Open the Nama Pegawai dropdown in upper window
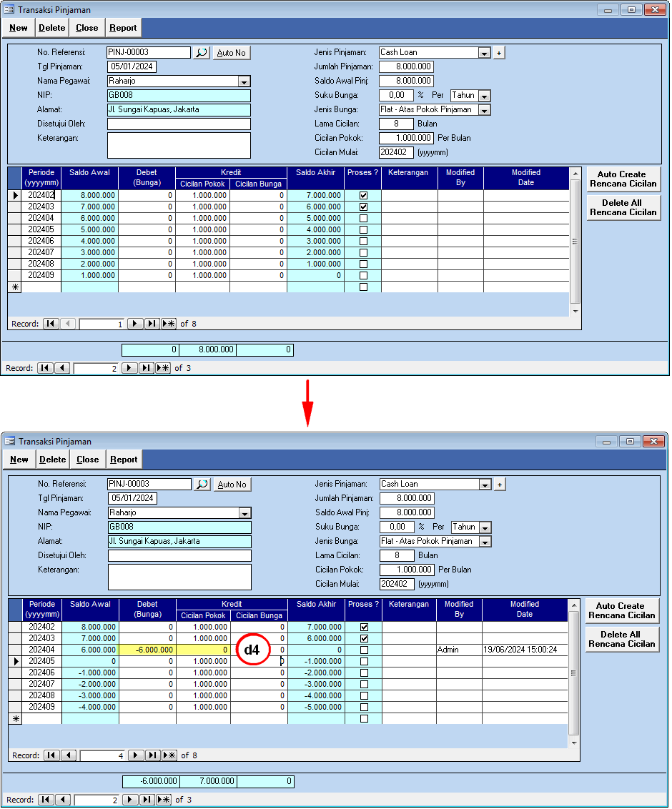The height and width of the screenshot is (809, 672). tap(244, 81)
